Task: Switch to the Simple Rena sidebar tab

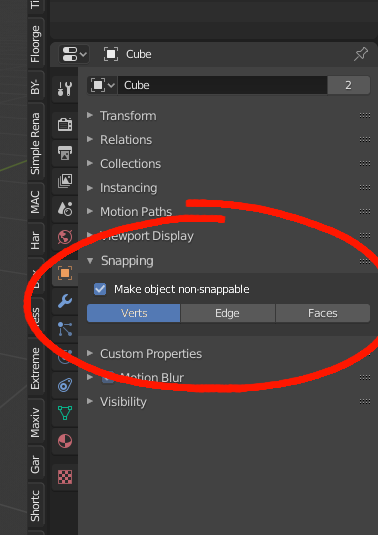Action: click(x=35, y=143)
